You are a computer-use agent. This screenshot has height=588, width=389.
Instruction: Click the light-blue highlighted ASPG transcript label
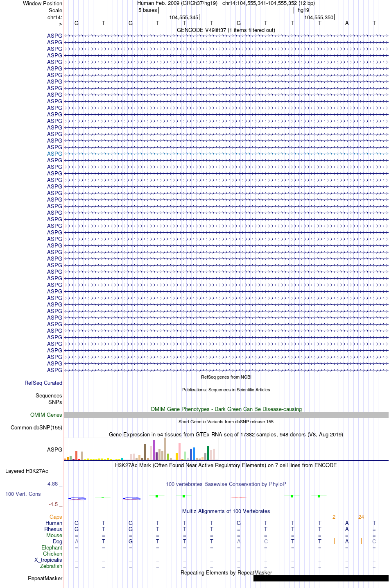coord(54,154)
